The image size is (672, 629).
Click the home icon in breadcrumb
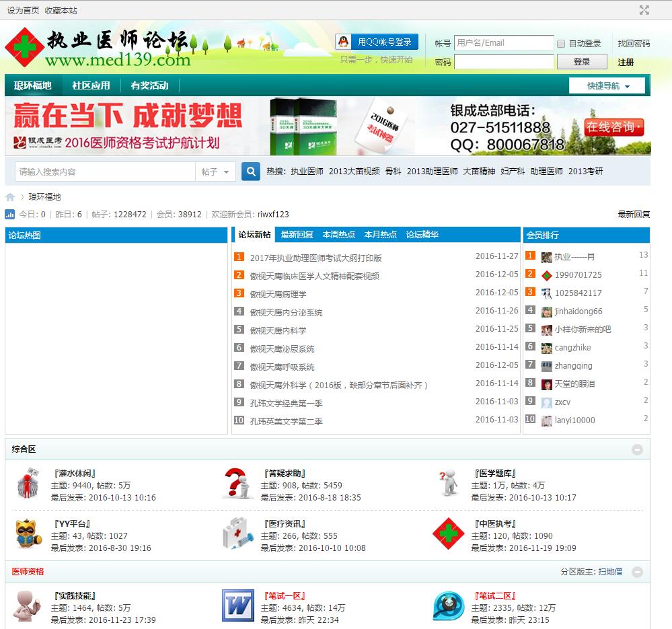point(10,197)
